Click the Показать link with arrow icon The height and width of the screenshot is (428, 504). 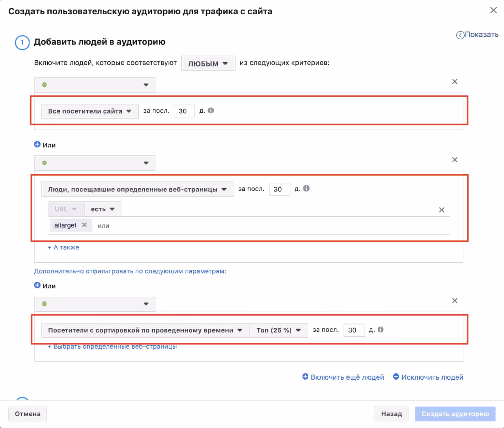click(477, 35)
